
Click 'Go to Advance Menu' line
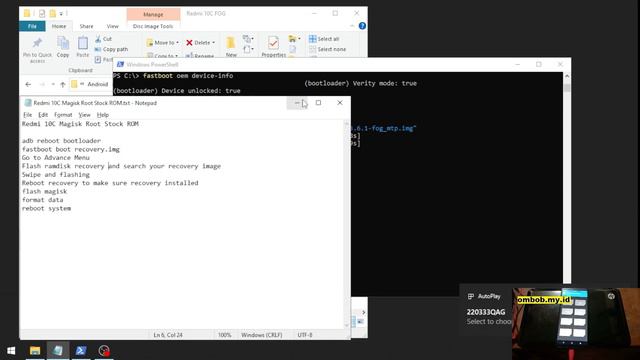coord(56,158)
